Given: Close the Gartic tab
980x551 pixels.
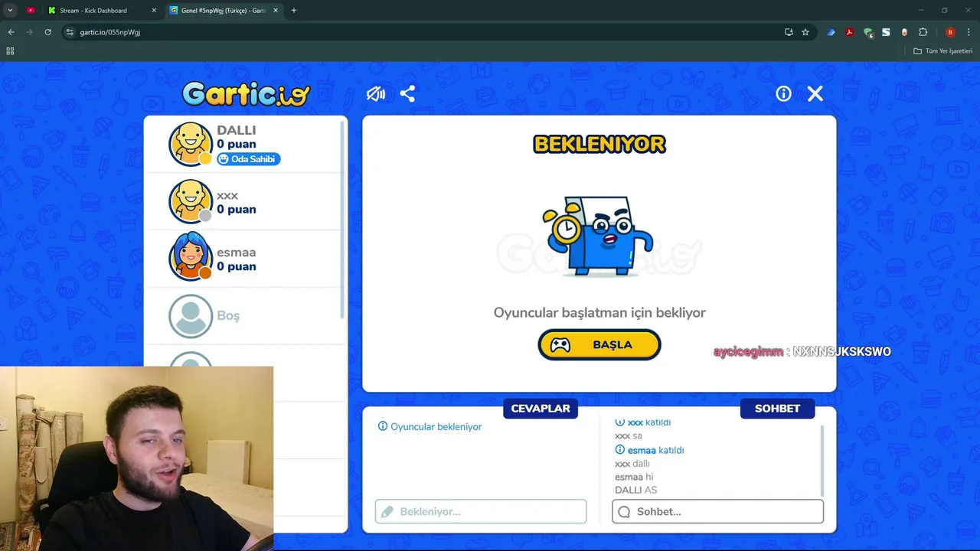Looking at the screenshot, I should [277, 10].
